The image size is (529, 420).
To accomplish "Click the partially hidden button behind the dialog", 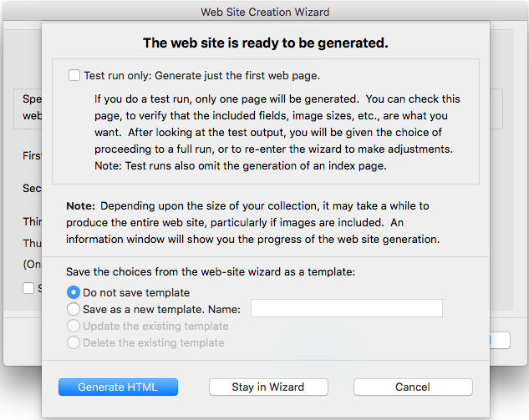I will click(x=499, y=340).
